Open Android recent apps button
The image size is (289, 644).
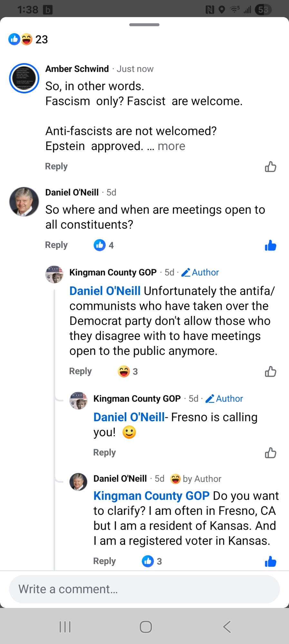tap(65, 627)
